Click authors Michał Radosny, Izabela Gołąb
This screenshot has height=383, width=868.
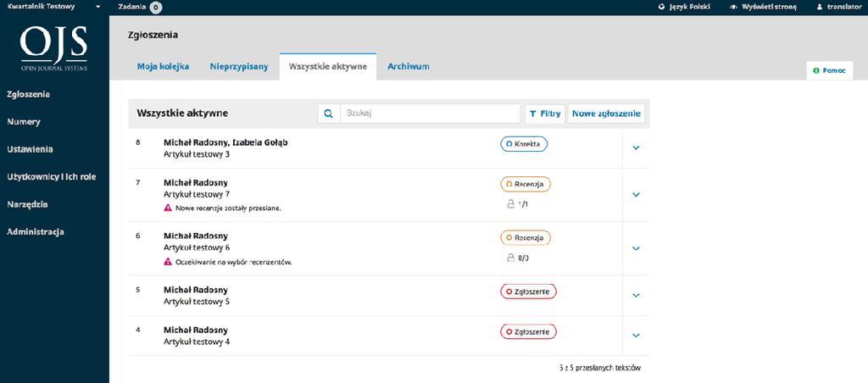tap(225, 142)
